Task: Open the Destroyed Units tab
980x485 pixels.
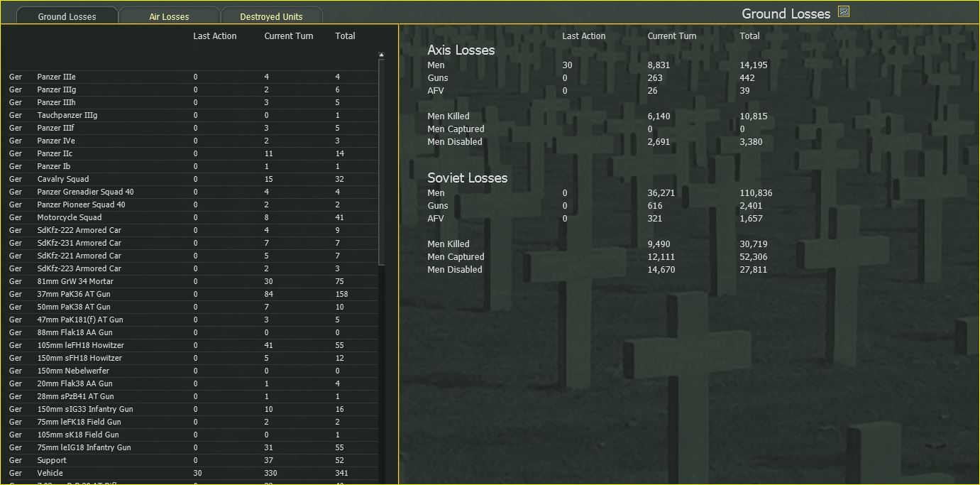Action: coord(271,16)
